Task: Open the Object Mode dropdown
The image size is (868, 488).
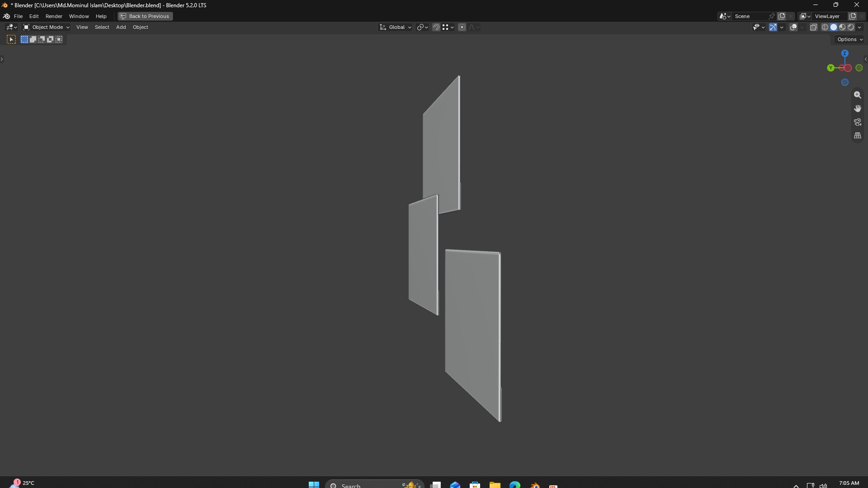Action: coord(46,28)
